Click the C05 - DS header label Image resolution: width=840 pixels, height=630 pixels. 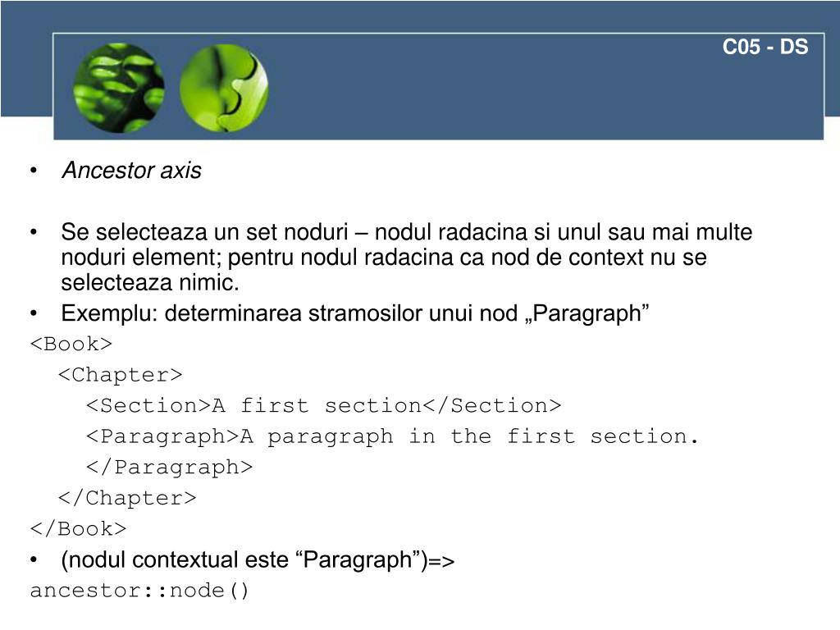tap(765, 47)
